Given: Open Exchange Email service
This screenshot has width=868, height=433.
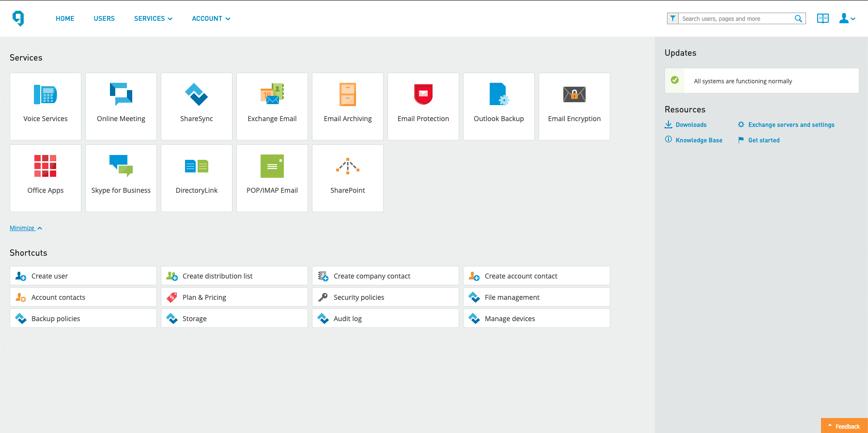Looking at the screenshot, I should (272, 107).
